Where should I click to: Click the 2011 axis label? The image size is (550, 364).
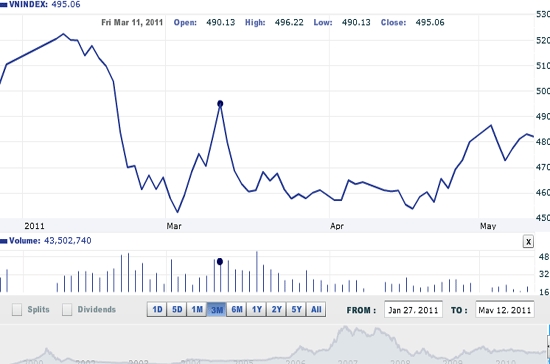tap(34, 226)
